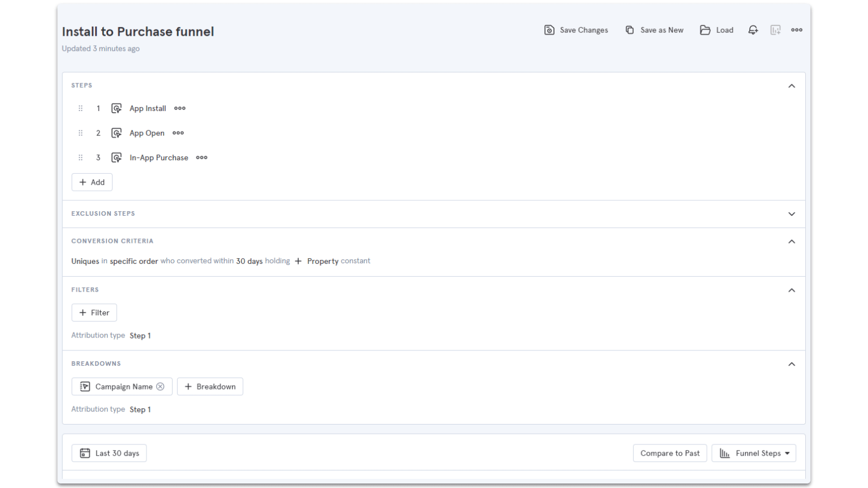The height and width of the screenshot is (488, 868).
Task: Collapse the Conversion Criteria section
Action: (x=792, y=242)
